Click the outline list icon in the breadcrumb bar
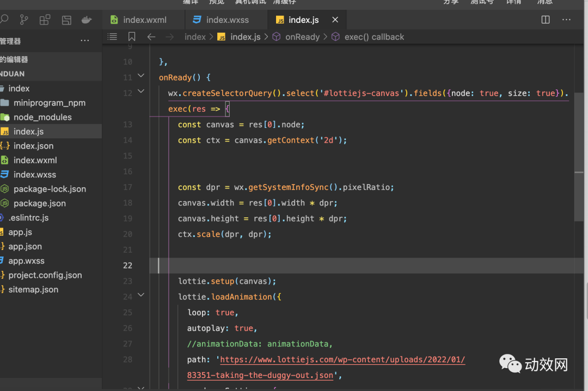Viewport: 588px width, 391px height. (112, 37)
